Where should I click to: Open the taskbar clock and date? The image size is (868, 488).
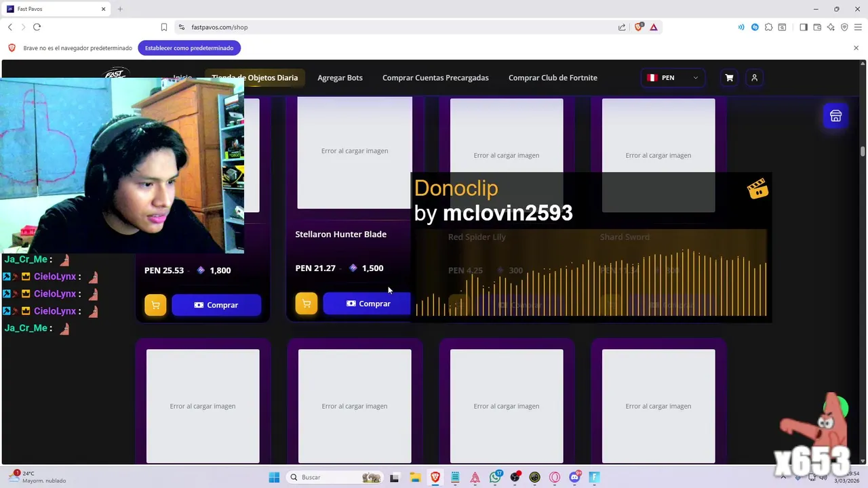(848, 477)
